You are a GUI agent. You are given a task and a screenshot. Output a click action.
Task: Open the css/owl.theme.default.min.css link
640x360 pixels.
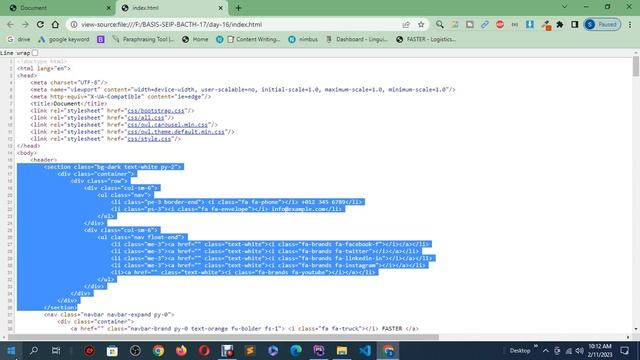coord(176,132)
